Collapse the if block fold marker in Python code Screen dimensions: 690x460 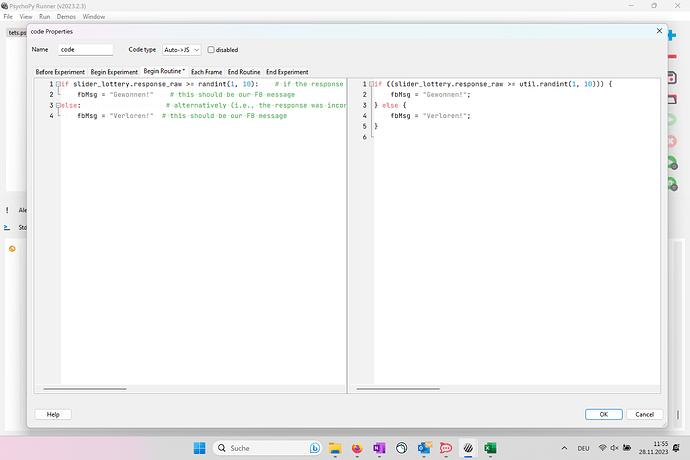coord(58,84)
